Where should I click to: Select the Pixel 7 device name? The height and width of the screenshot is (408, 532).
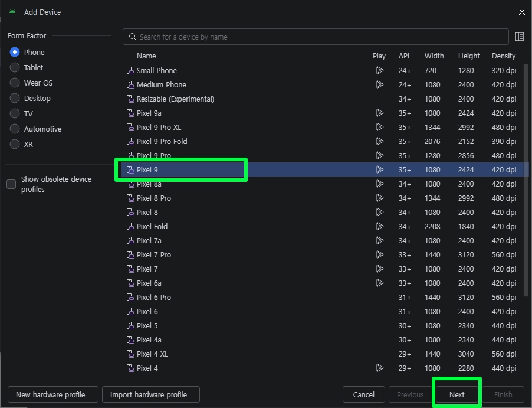pos(147,269)
